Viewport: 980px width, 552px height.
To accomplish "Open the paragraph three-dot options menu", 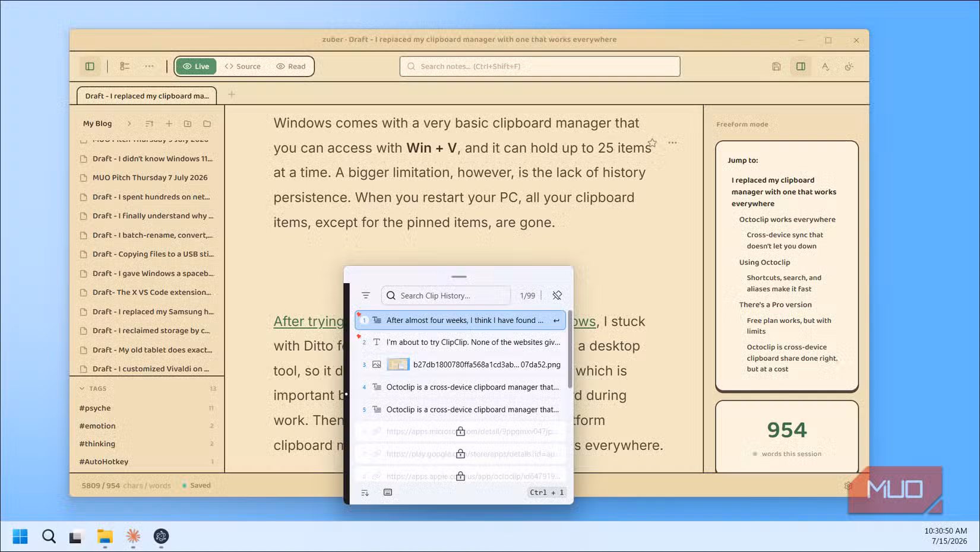I will [x=672, y=142].
